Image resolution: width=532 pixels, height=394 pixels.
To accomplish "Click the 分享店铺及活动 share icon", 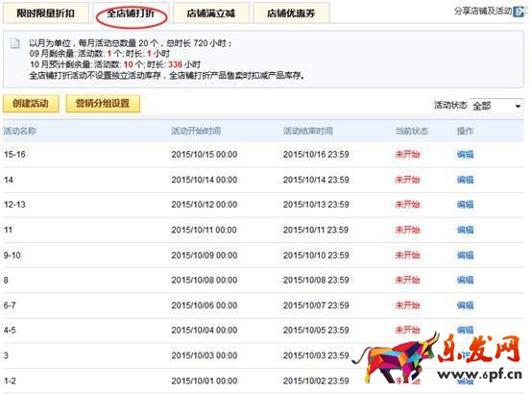I will 520,12.
